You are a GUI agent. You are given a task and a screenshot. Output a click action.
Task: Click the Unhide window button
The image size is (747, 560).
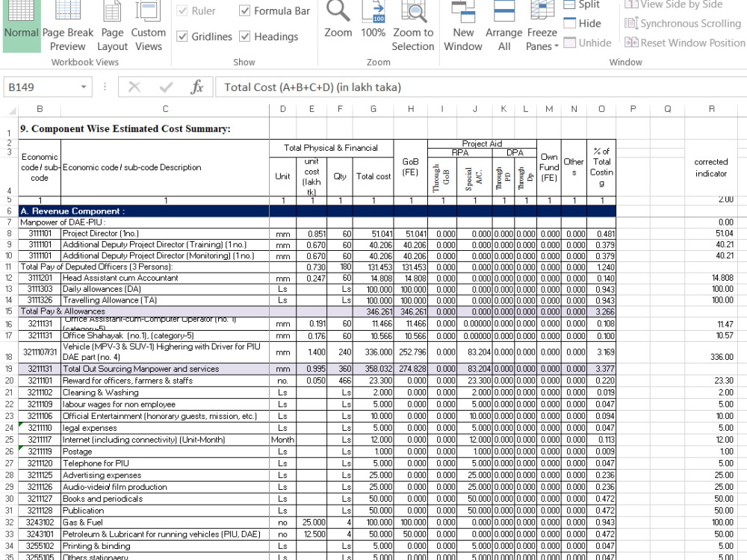click(587, 43)
